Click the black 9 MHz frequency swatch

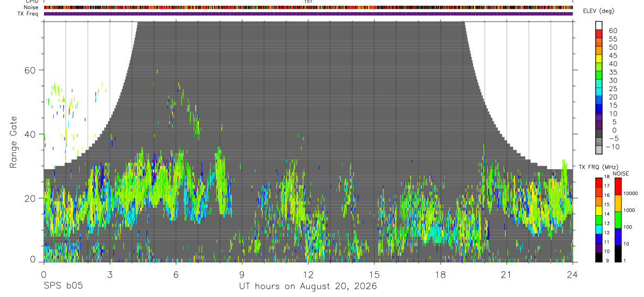[x=599, y=257]
